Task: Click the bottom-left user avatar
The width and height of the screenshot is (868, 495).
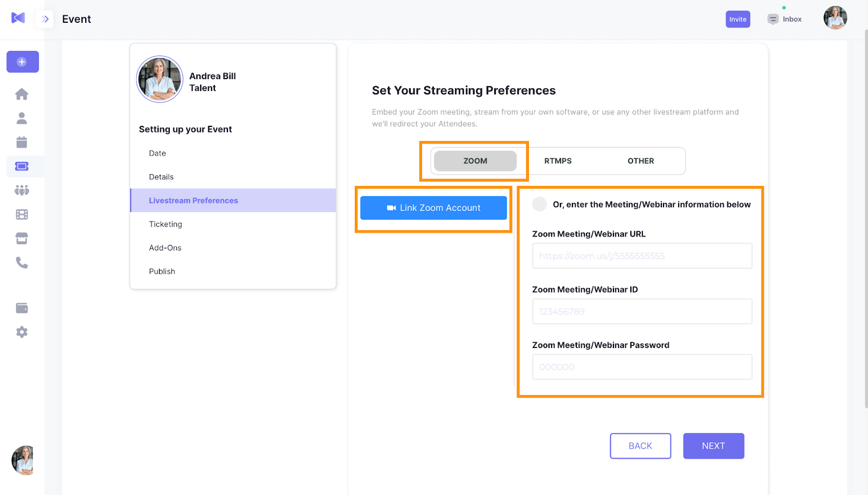Action: click(23, 460)
